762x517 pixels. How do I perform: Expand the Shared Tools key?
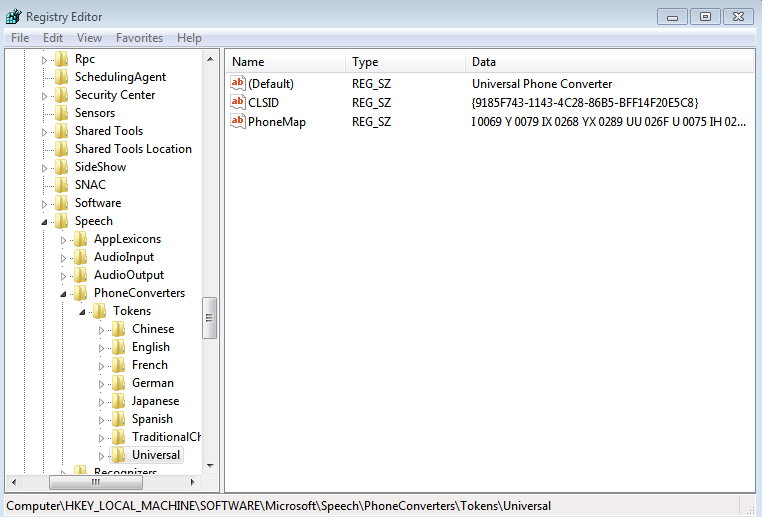coord(44,132)
